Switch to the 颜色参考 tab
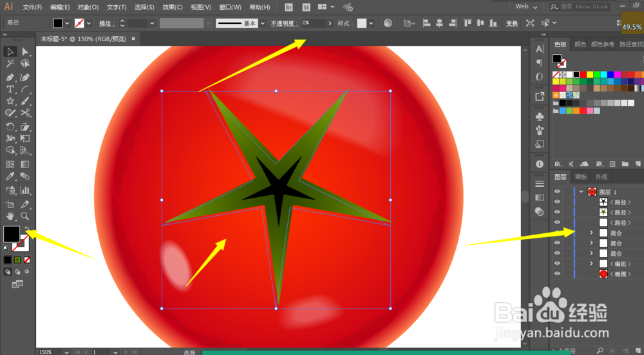Screen dimensions: 644x355 (x=603, y=44)
